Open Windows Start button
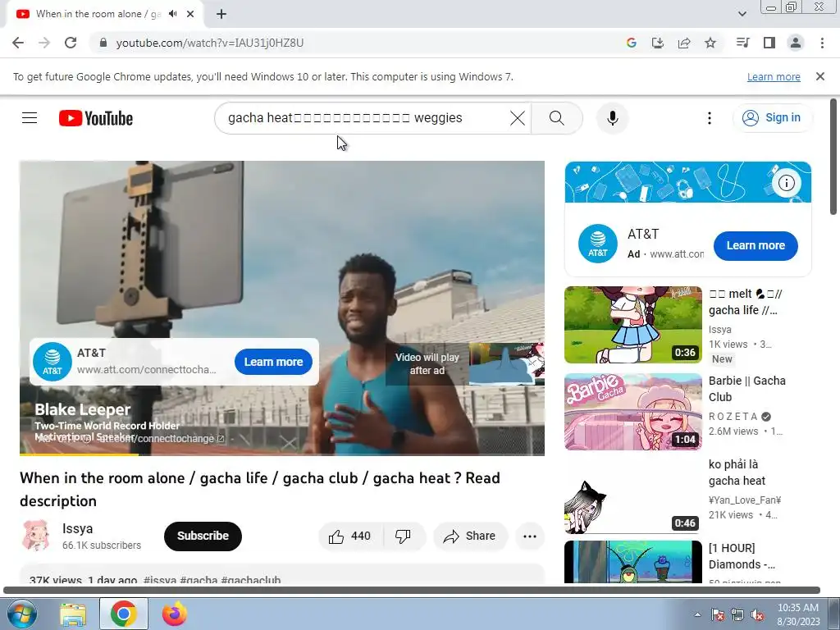This screenshot has width=840, height=630. click(x=21, y=614)
